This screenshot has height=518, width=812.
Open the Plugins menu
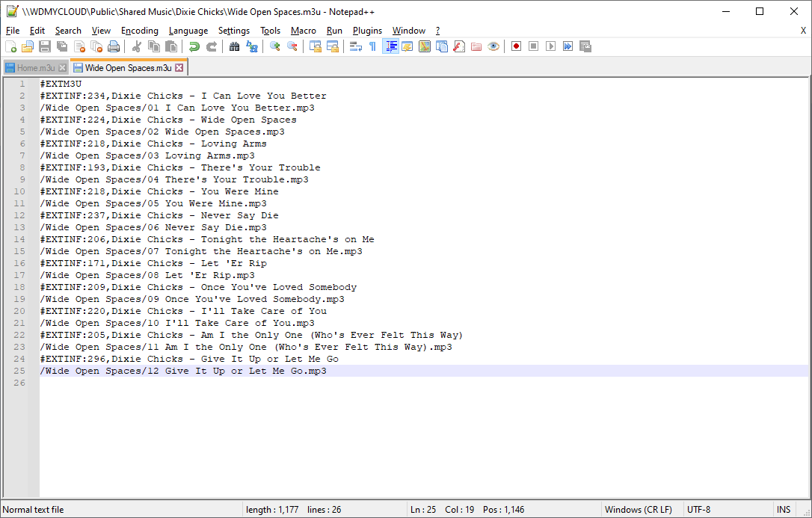click(368, 31)
